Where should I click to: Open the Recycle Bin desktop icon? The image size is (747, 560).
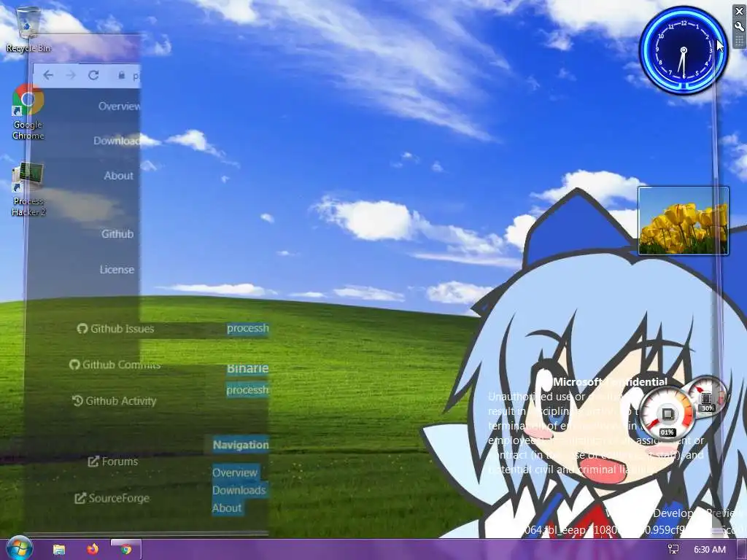click(x=28, y=29)
